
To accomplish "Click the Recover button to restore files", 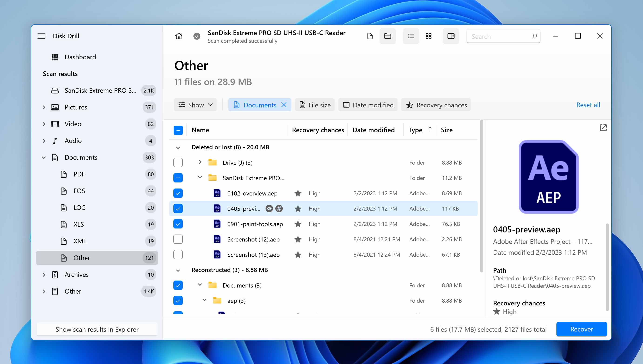I will (x=582, y=329).
